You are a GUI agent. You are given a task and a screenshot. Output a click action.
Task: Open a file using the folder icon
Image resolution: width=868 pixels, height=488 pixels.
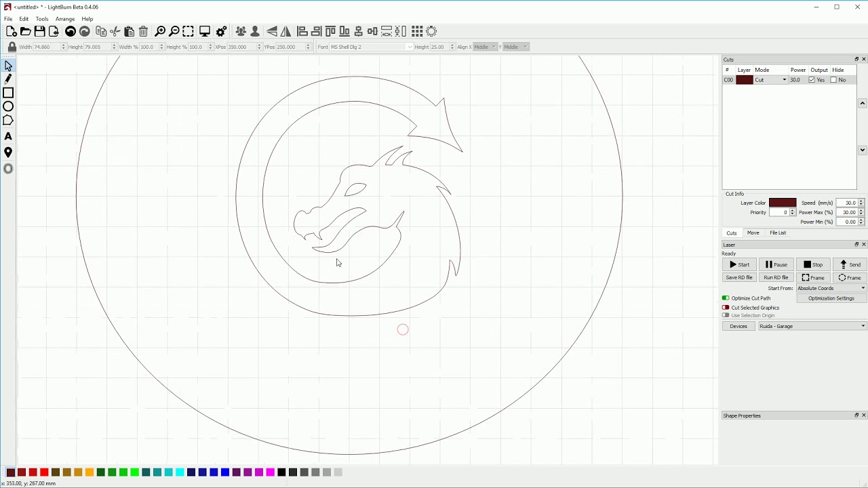click(x=26, y=31)
